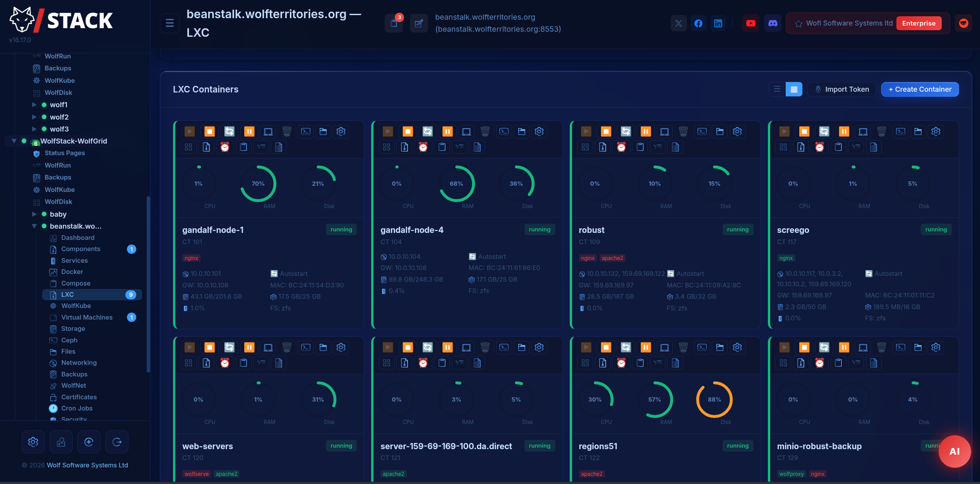This screenshot has width=980, height=484.
Task: Open the Networking sidebar item
Action: coord(79,363)
